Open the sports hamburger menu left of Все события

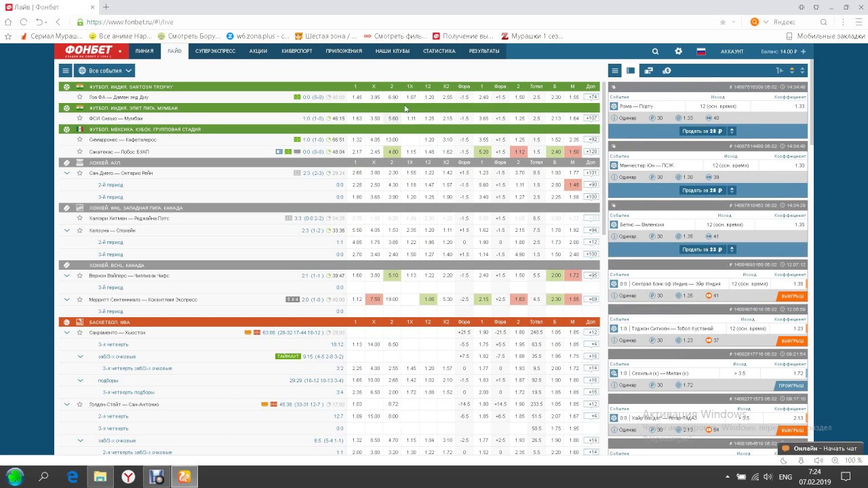click(x=65, y=70)
